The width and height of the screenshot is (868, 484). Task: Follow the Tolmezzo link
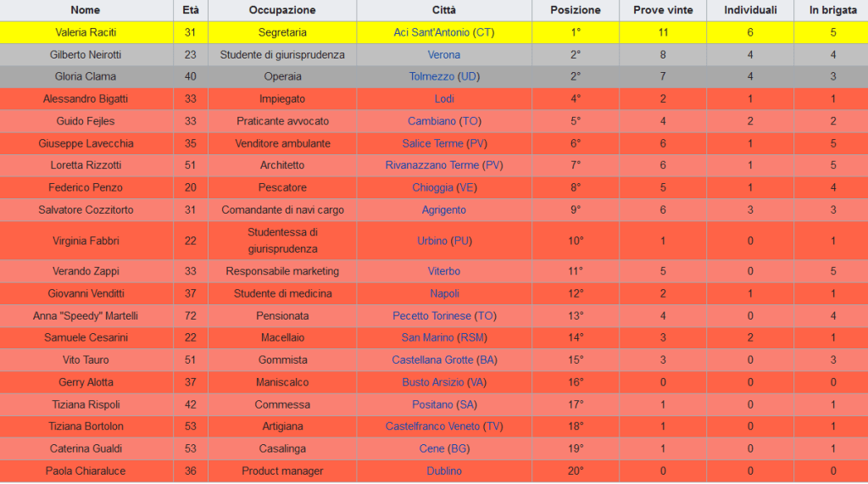point(431,77)
